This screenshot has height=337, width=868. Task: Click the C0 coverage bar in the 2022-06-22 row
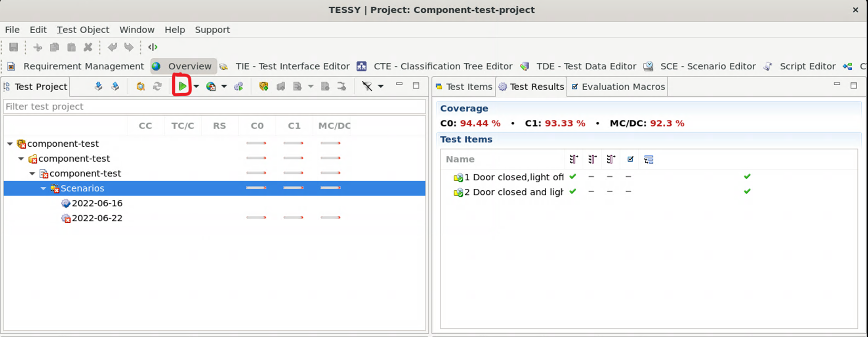(x=256, y=217)
